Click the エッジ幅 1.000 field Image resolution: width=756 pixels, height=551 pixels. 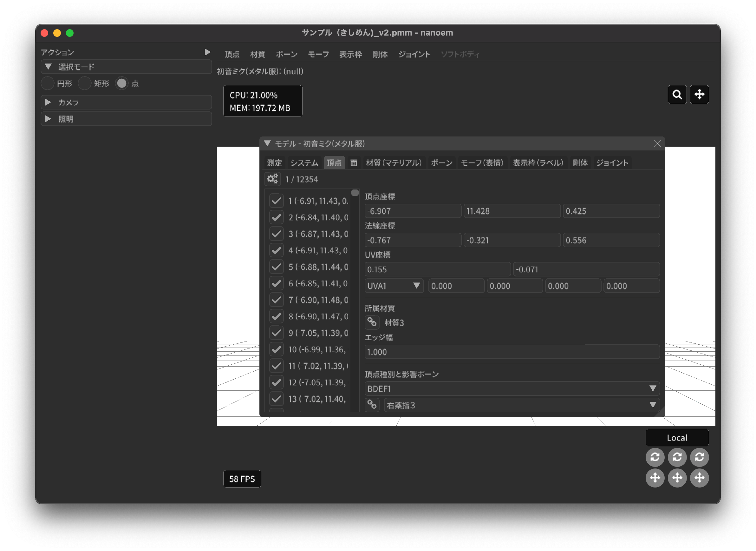click(512, 352)
